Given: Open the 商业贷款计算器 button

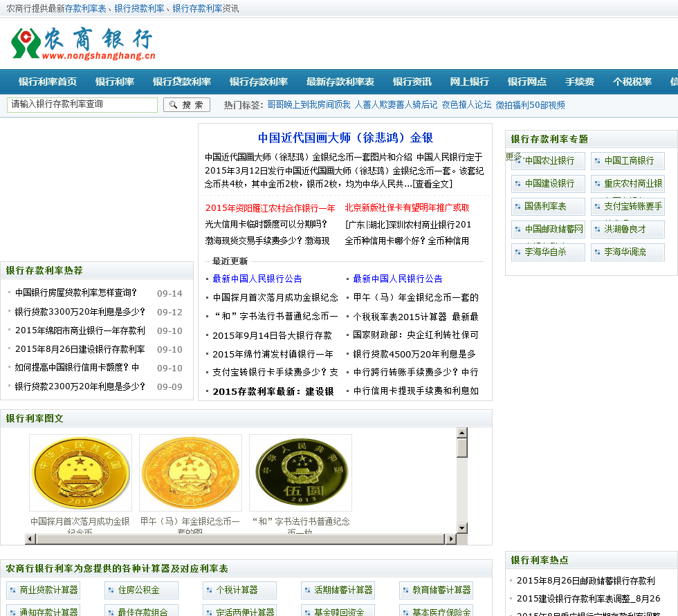Looking at the screenshot, I should point(43,590).
